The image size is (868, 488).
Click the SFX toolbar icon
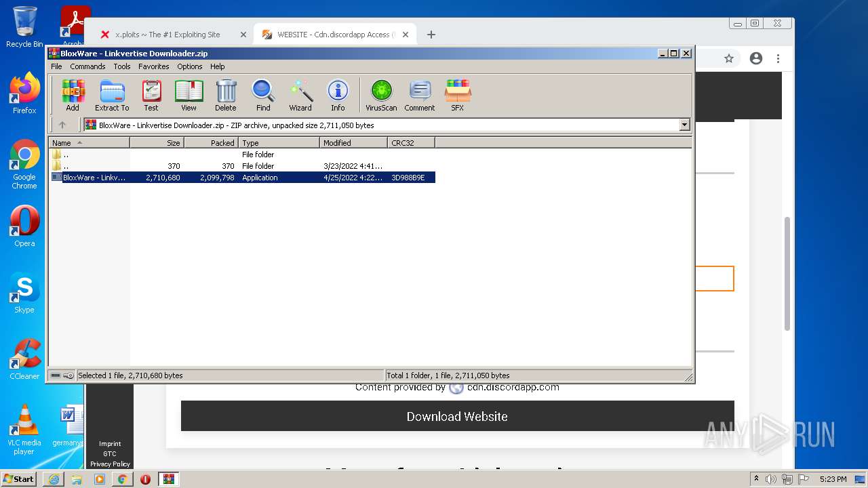coord(458,95)
